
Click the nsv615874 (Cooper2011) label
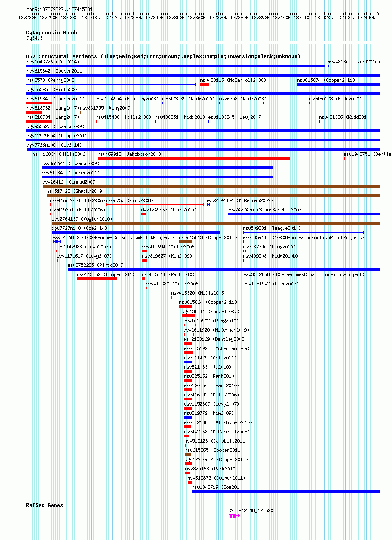coord(326,80)
